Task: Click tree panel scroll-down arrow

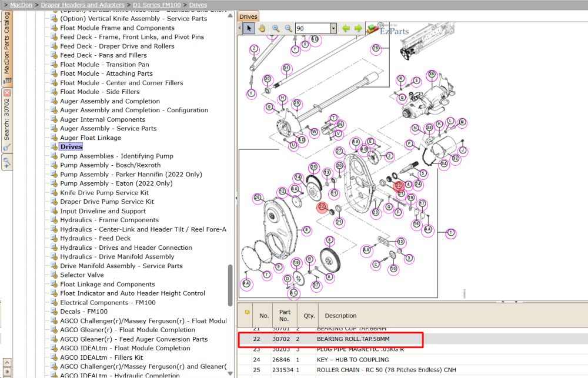Action: (230, 374)
